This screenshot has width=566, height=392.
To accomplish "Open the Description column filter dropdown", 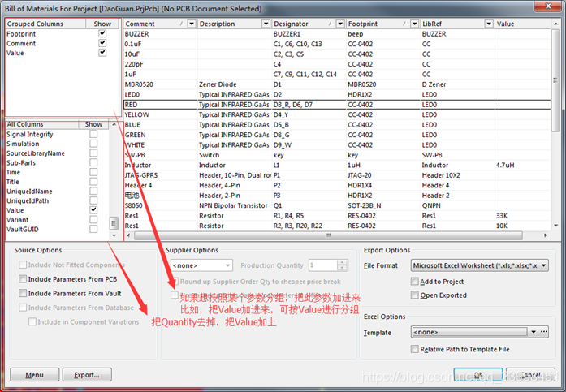I will (266, 24).
